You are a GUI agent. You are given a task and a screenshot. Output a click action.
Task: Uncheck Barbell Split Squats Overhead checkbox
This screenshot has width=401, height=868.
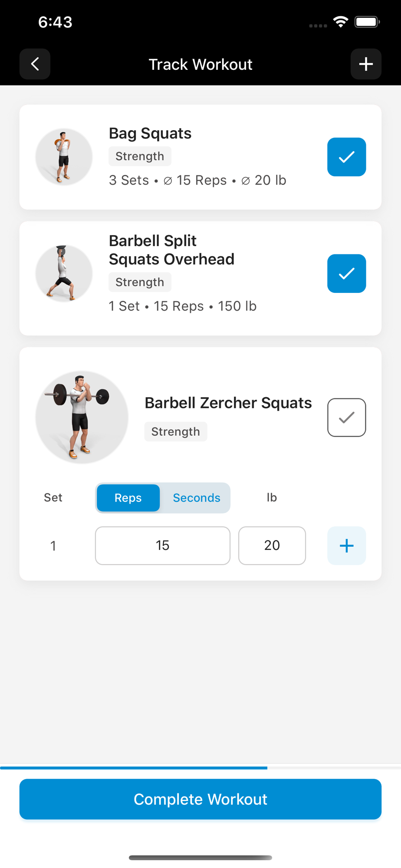click(x=346, y=273)
